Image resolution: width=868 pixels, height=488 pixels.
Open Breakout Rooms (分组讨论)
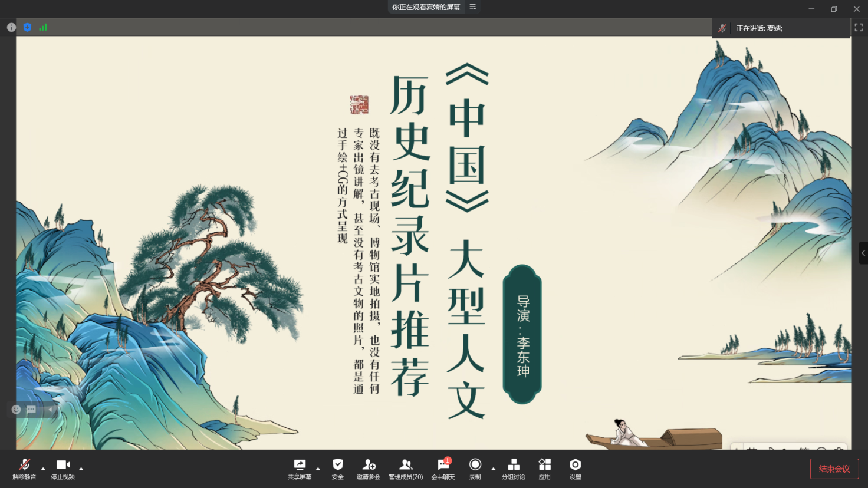513,469
